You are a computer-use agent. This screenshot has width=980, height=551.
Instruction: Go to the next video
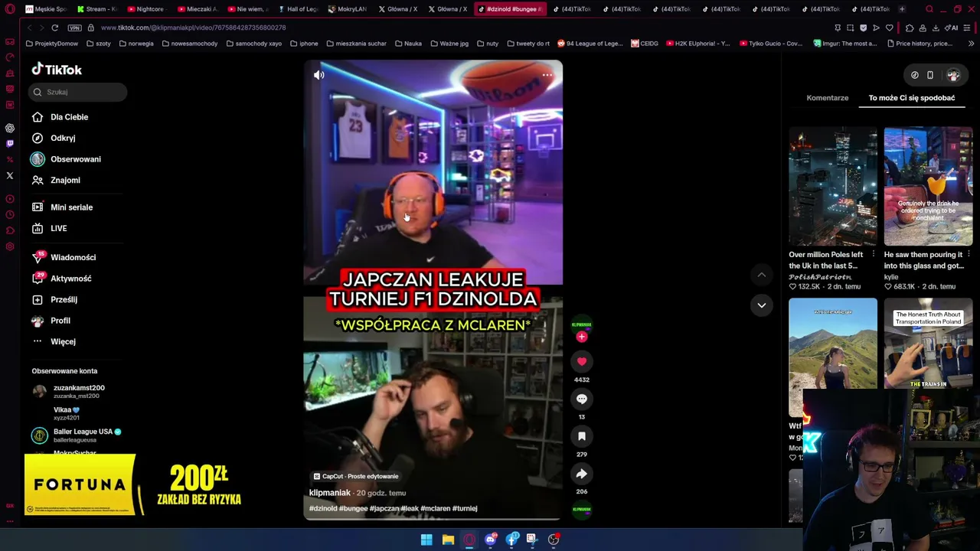point(762,305)
